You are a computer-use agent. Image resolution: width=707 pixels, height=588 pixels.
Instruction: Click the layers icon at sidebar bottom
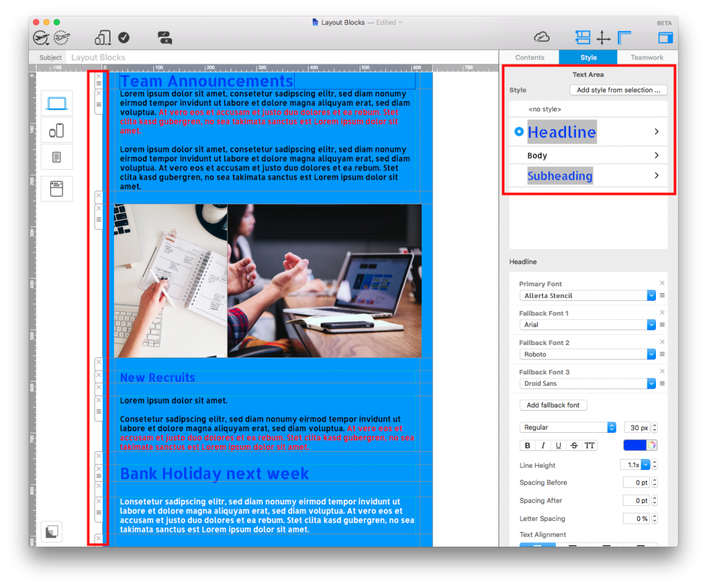point(52,532)
